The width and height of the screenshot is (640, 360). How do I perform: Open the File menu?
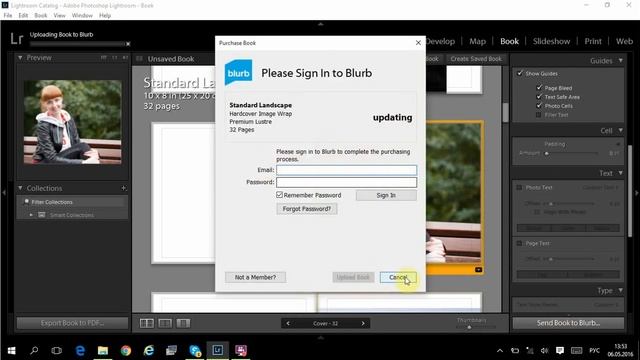8,16
